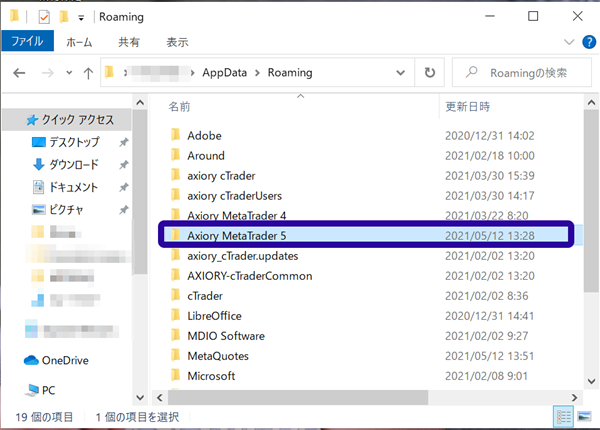
Task: Click the MetaQuotes folder icon
Action: point(175,355)
